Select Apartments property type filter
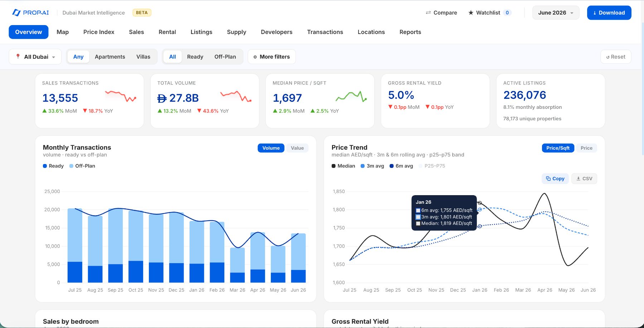 [x=110, y=57]
